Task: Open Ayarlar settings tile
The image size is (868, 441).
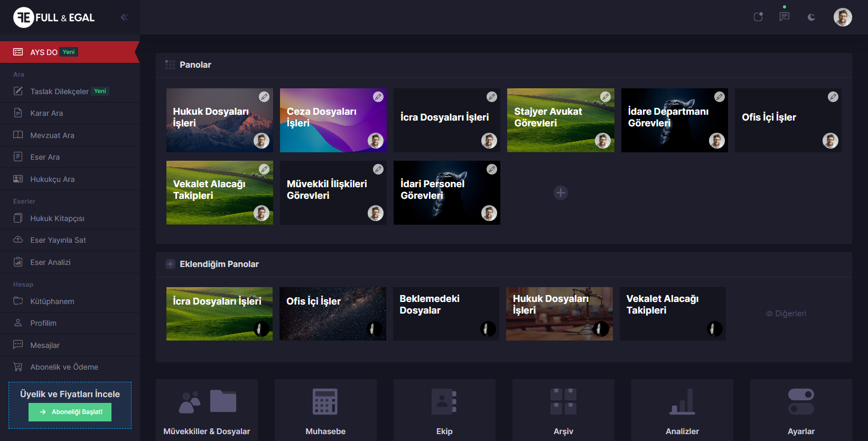Action: pos(801,410)
